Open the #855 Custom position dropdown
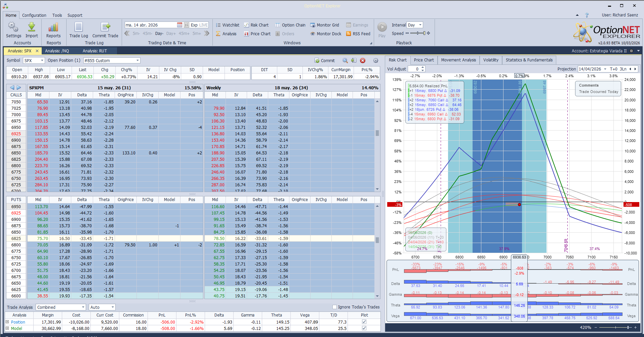Viewport: 644px width, 337px height. [138, 60]
